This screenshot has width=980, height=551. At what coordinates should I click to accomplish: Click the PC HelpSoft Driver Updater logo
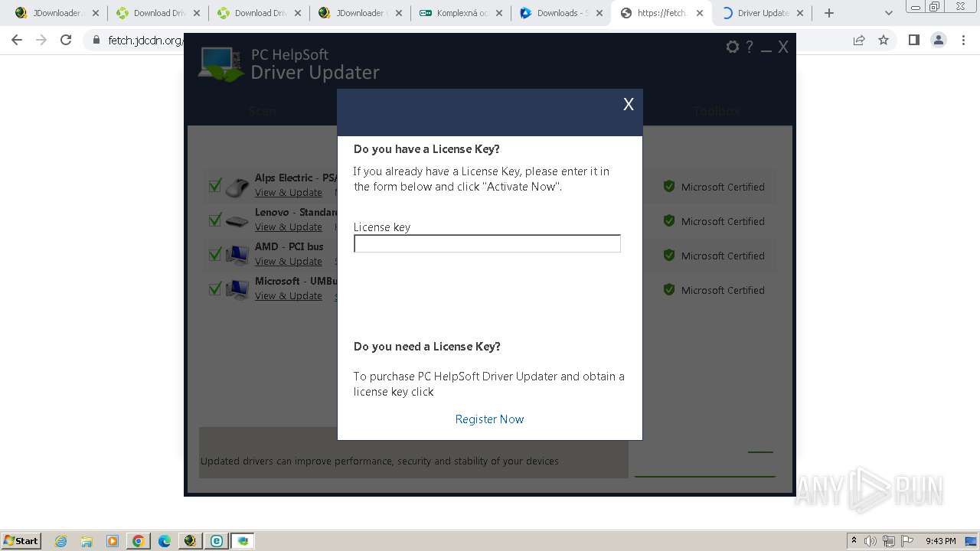point(289,64)
